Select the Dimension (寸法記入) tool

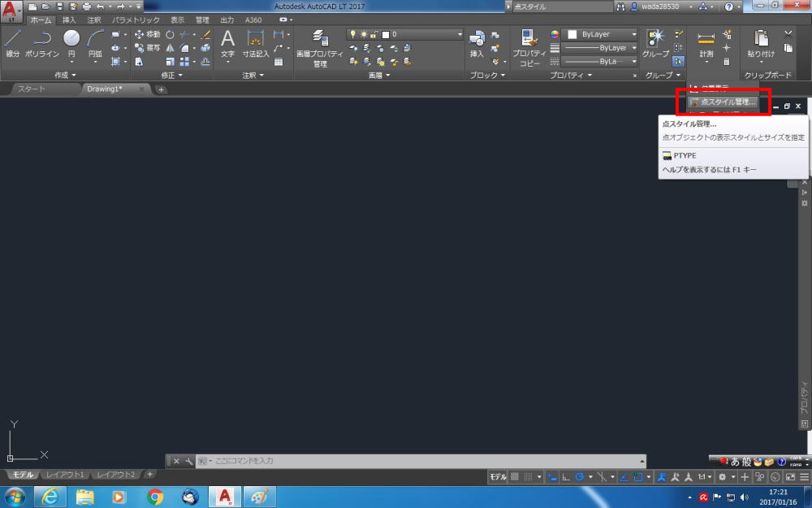[x=256, y=44]
